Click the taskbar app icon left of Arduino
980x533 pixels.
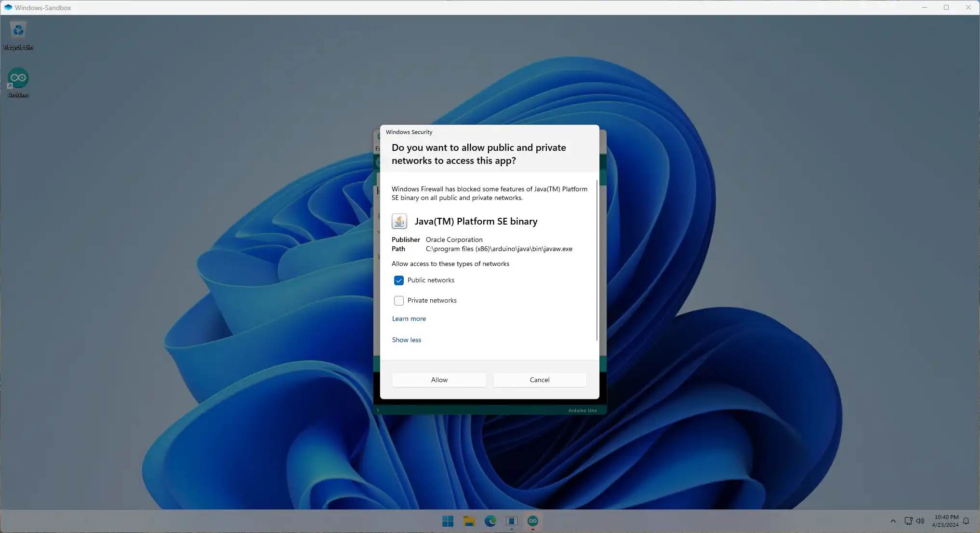[x=511, y=521]
